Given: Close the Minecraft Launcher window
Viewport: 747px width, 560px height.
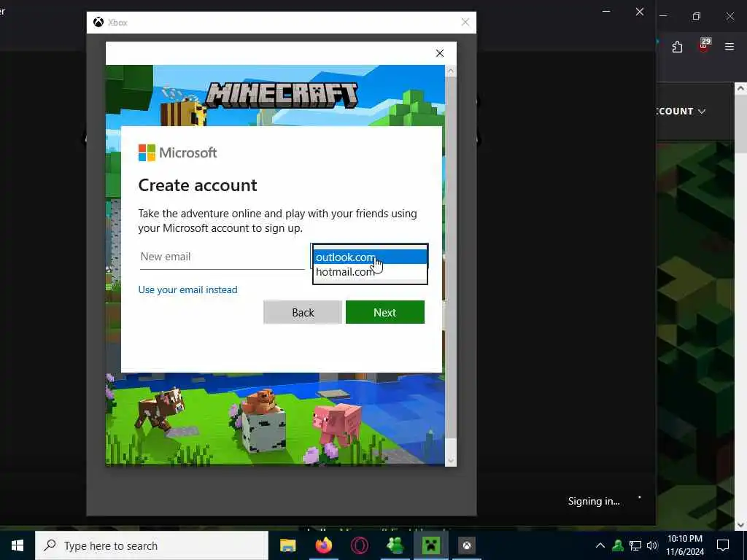Looking at the screenshot, I should 640,12.
